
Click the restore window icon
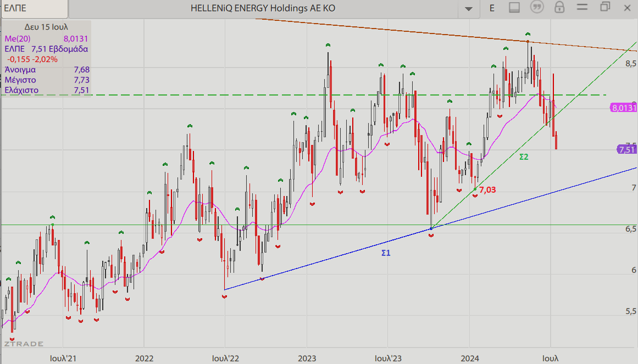605,8
